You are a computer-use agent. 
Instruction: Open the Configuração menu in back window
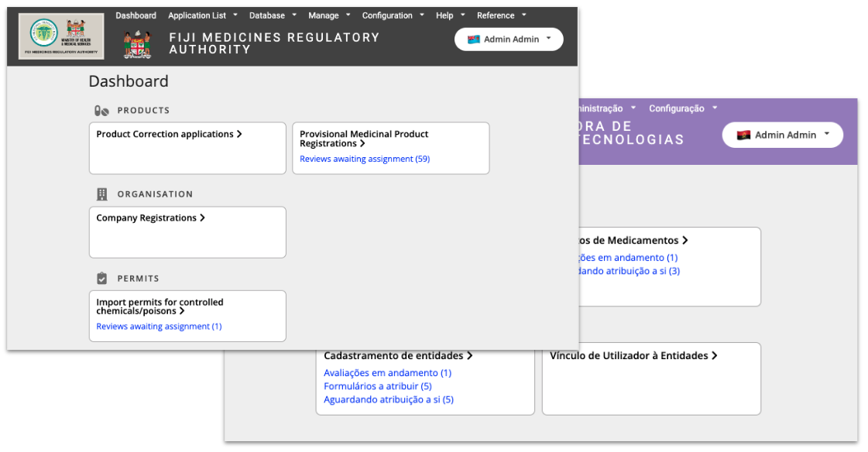[683, 108]
